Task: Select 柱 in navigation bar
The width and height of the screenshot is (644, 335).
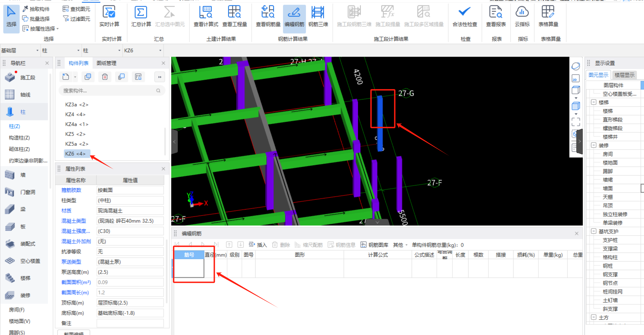Action: [24, 112]
